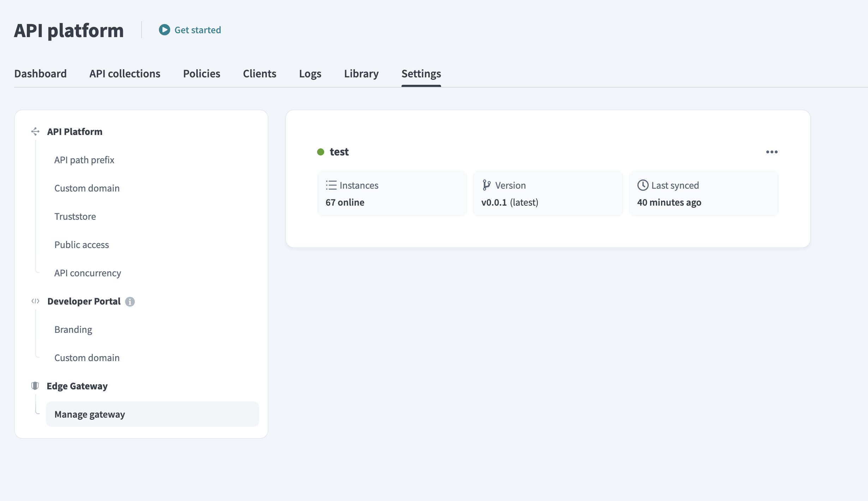Viewport: 868px width, 501px height.
Task: Click the API Platform branch icon
Action: coord(35,131)
